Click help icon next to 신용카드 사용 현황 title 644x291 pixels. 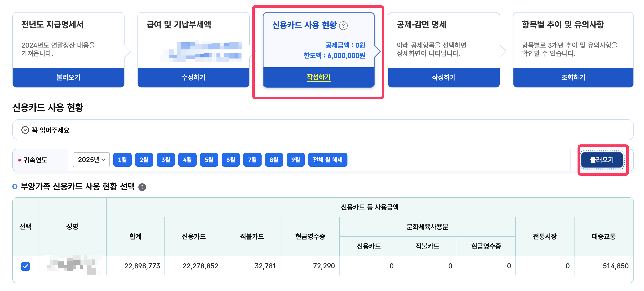[x=343, y=25]
